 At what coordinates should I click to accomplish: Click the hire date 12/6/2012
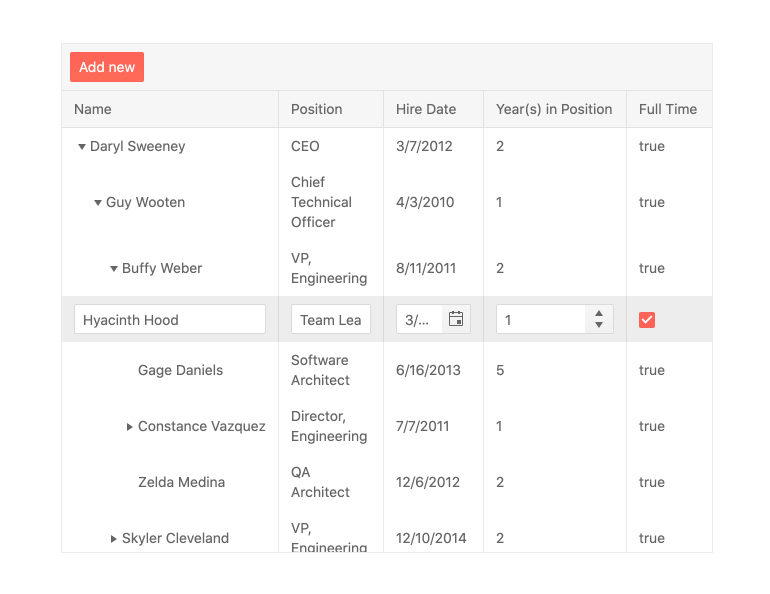pyautogui.click(x=428, y=482)
